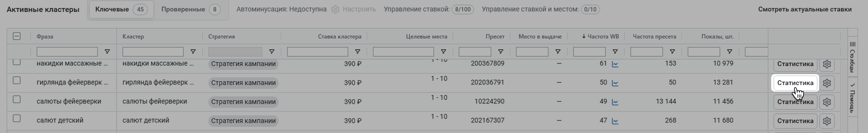
Task: Expand the Столбцы side panel
Action: 852,57
